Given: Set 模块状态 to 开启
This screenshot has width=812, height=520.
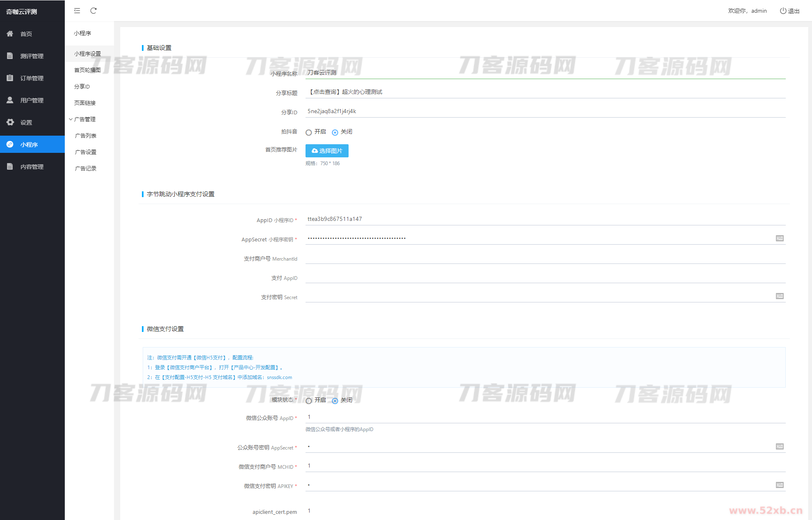Looking at the screenshot, I should 309,401.
